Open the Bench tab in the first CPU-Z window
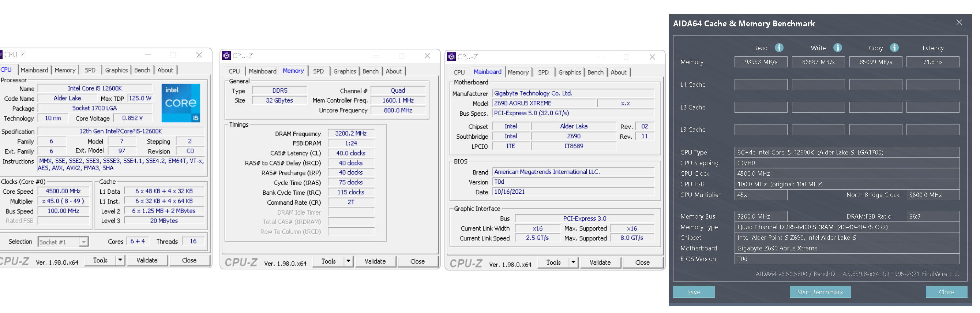Image resolution: width=980 pixels, height=313 pixels. pos(142,70)
